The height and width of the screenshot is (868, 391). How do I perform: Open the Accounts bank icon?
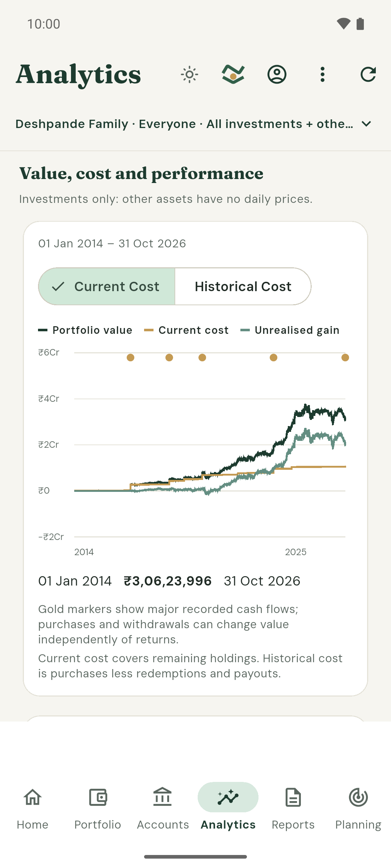pos(163,797)
